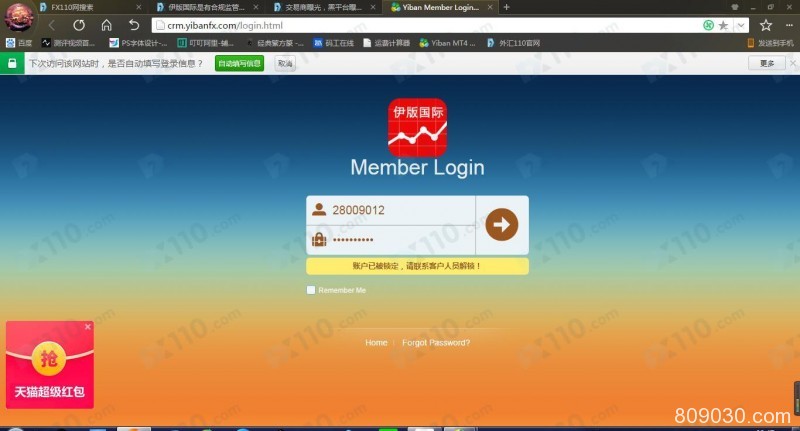Go to browser home page icon
Screen dimensions: 800x431
click(106, 25)
